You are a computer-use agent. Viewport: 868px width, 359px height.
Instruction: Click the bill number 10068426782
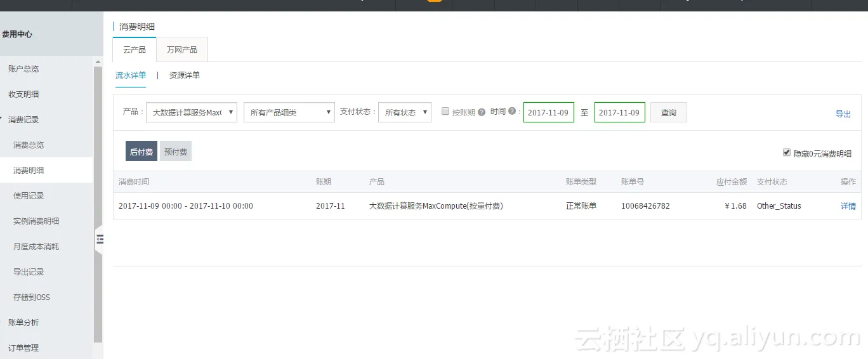[x=645, y=206]
